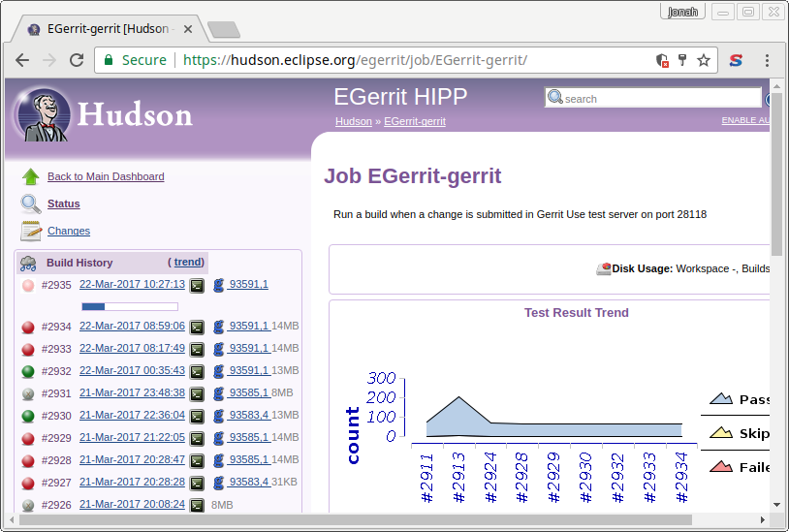Click the Build History weather icon
This screenshot has width=789, height=532.
click(x=28, y=263)
